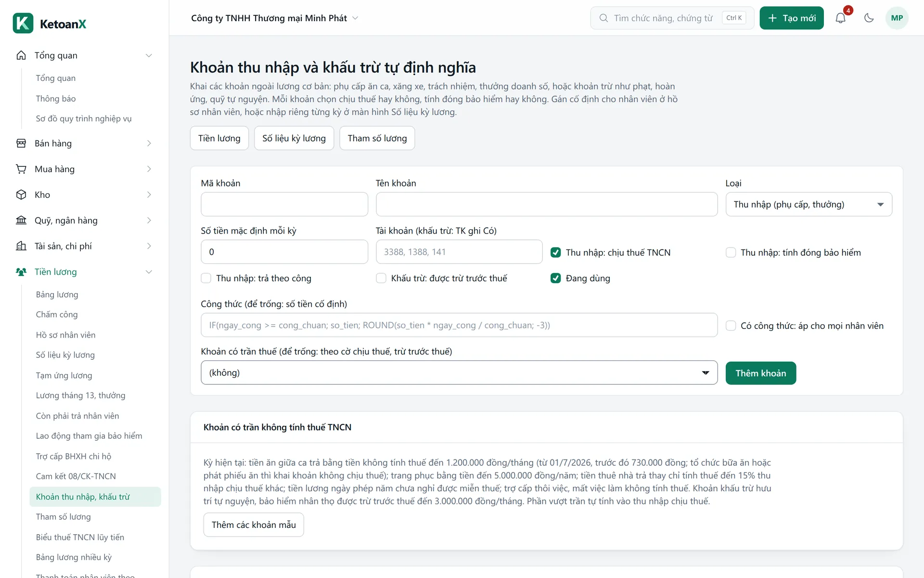Open Bảng lương in sidebar
This screenshot has width=924, height=578.
57,294
